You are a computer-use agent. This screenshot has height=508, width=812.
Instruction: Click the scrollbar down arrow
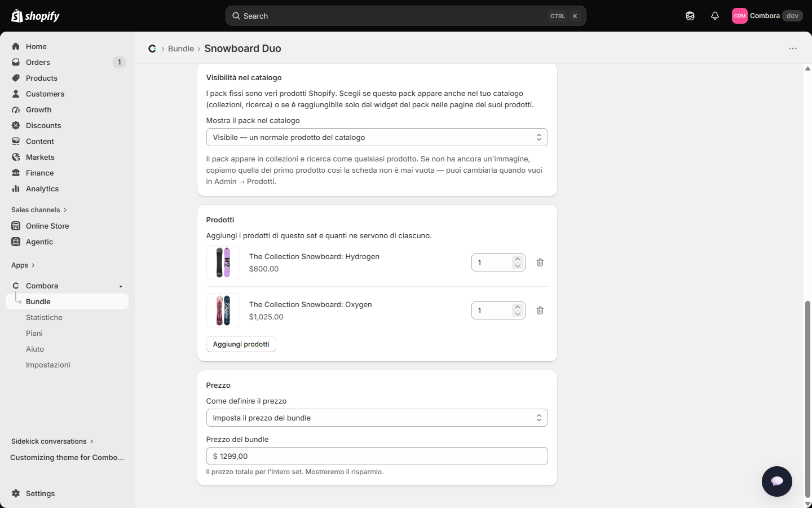pos(807,503)
